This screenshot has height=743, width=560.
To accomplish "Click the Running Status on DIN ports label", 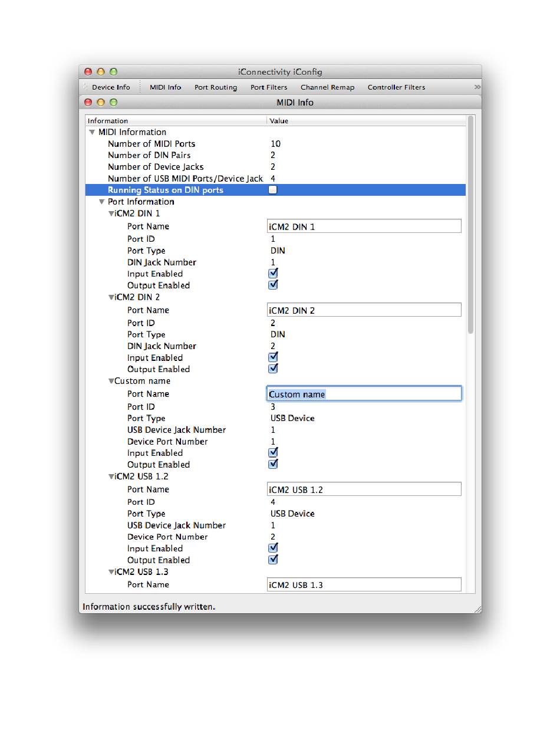I will [166, 190].
